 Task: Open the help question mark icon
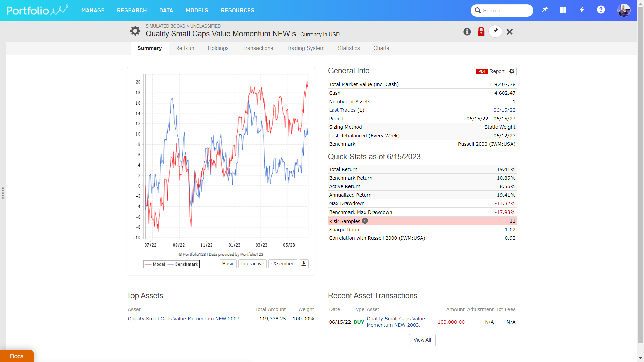pos(601,10)
